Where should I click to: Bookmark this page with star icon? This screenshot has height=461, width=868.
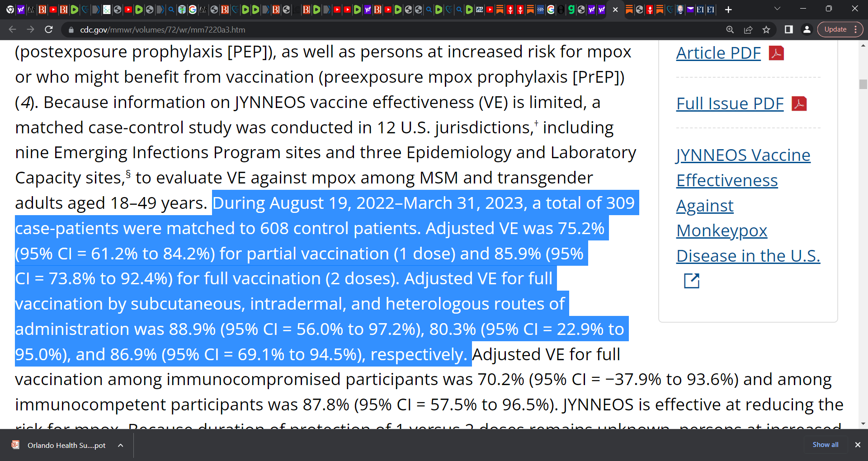click(766, 29)
